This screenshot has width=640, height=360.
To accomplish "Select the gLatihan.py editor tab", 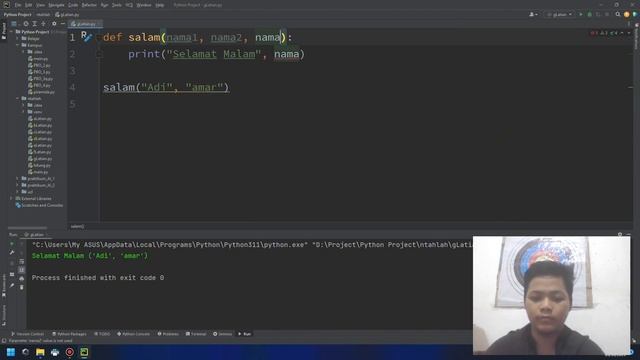I will [x=84, y=24].
